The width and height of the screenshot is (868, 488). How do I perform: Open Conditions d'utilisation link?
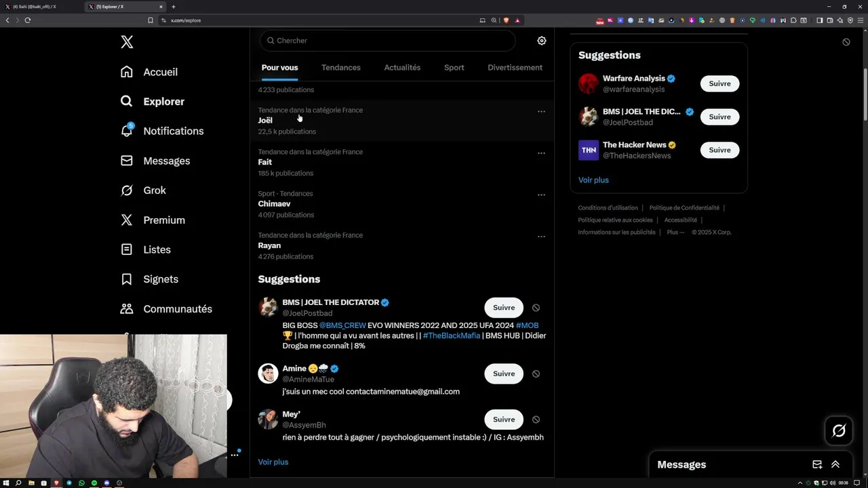coord(608,208)
